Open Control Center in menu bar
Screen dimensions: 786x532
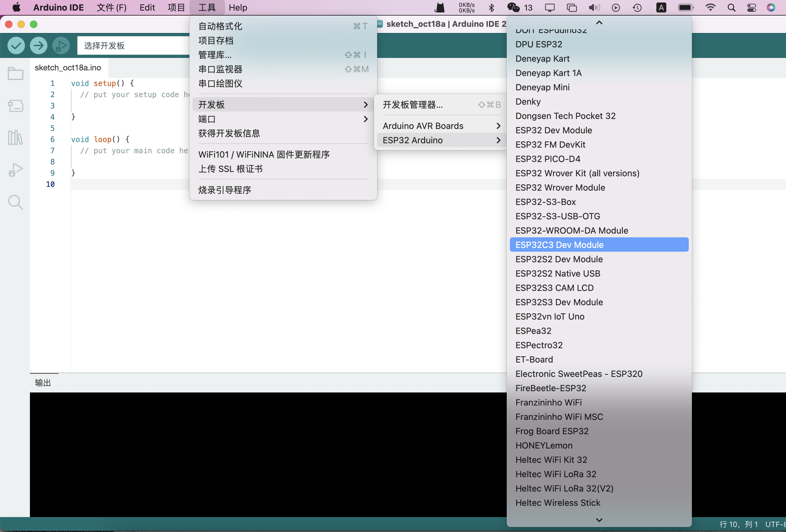click(751, 7)
